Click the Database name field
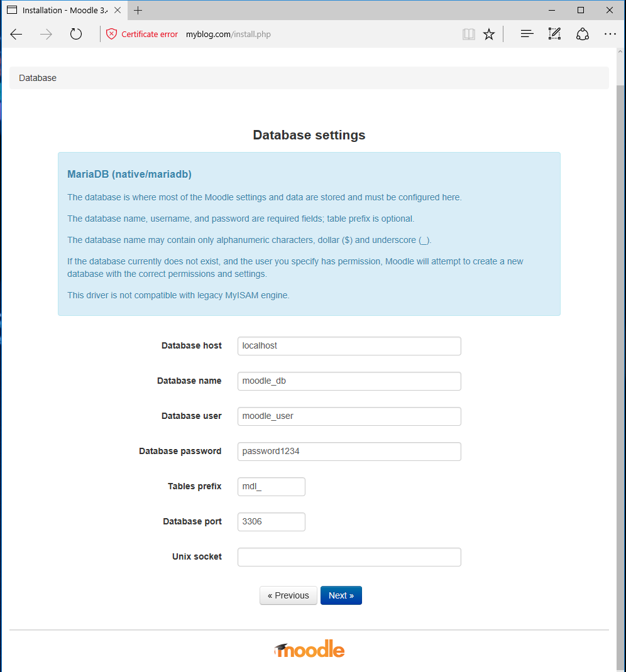 click(349, 381)
